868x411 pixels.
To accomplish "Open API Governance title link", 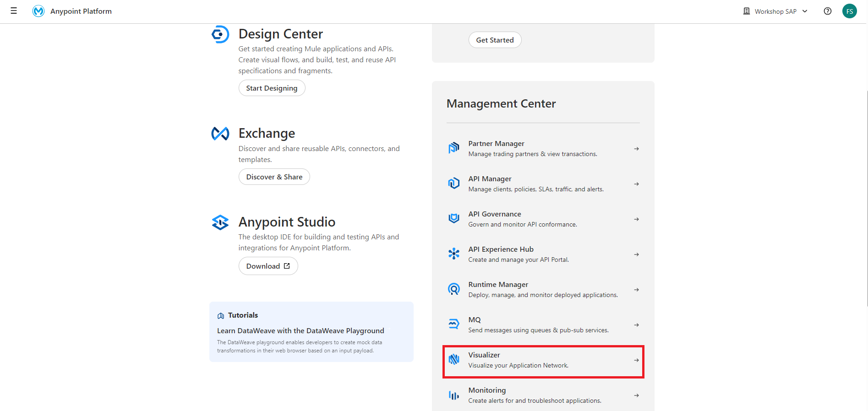I will 495,214.
